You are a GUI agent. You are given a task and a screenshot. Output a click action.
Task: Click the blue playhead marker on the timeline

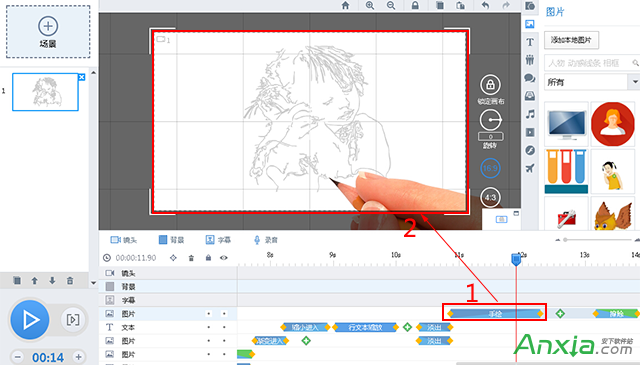point(516,259)
